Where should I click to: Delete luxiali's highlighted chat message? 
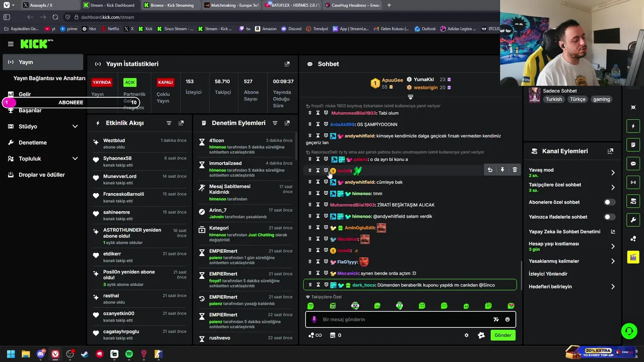[514, 170]
